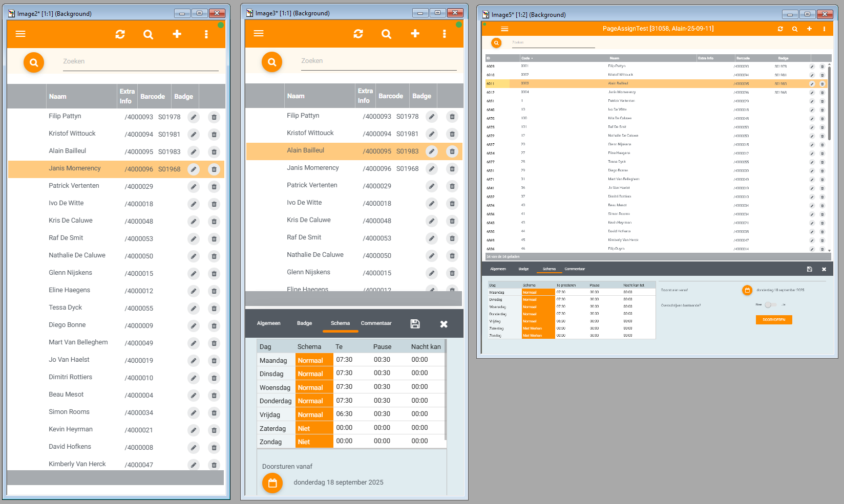Image resolution: width=844 pixels, height=504 pixels.
Task: Delete Patrick Vertenten row in Image2 window
Action: point(214,187)
